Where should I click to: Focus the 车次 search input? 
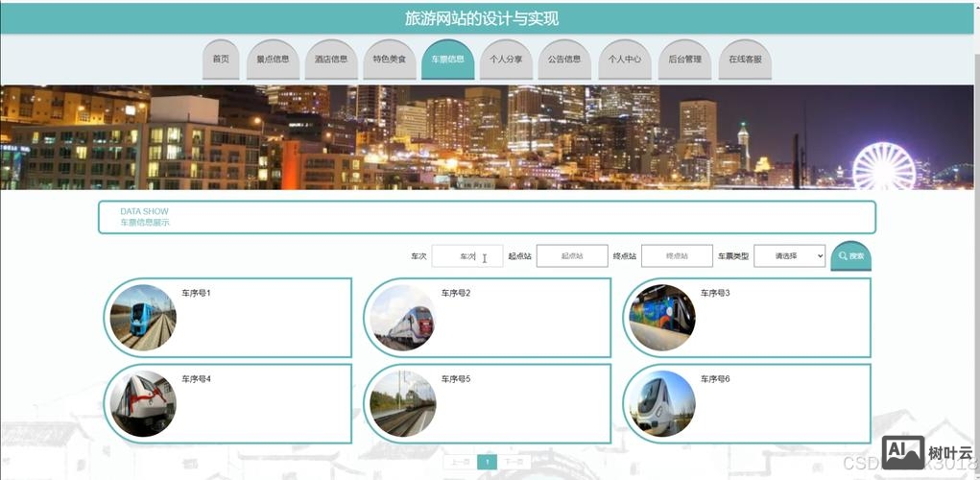coord(467,256)
